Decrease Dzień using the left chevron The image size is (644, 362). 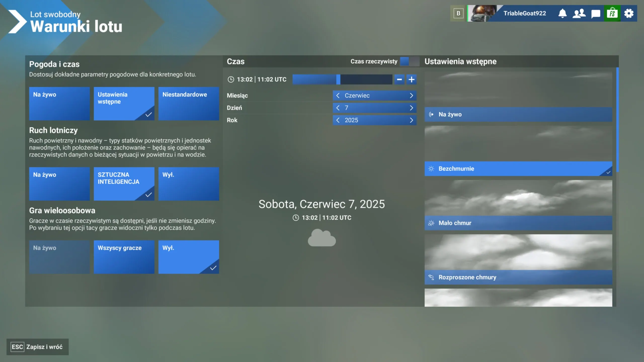pyautogui.click(x=338, y=108)
